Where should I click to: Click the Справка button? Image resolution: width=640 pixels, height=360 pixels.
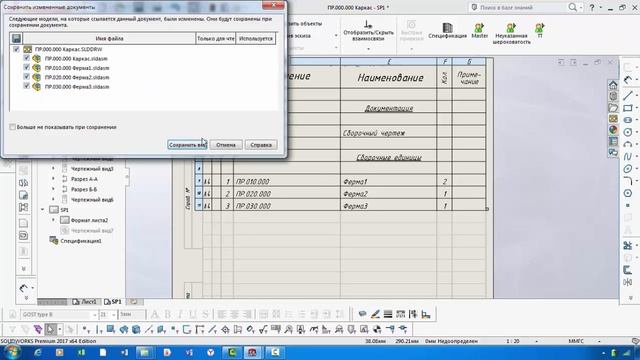point(261,145)
